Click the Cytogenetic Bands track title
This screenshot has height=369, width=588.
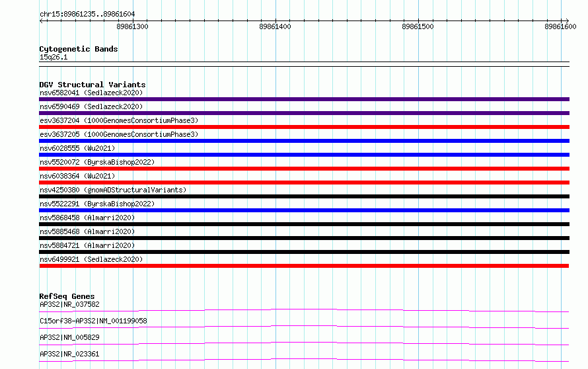79,49
